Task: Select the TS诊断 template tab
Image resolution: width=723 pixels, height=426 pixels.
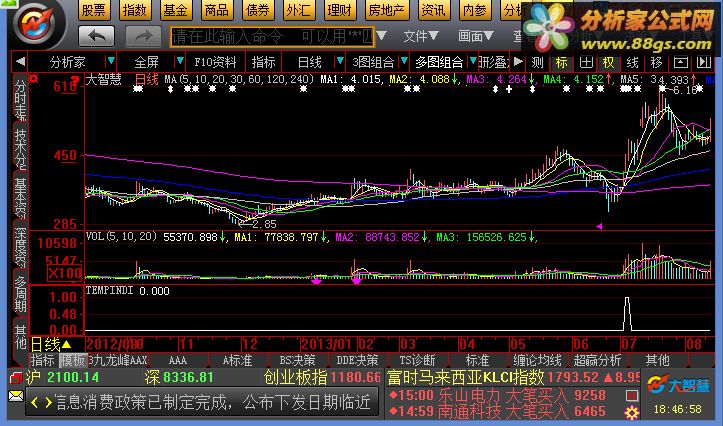Action: [417, 360]
